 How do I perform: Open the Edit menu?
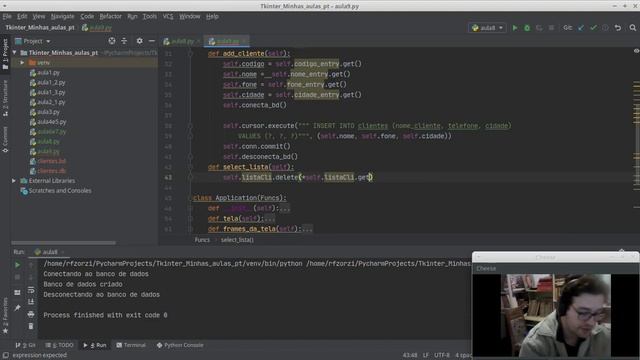coord(22,16)
